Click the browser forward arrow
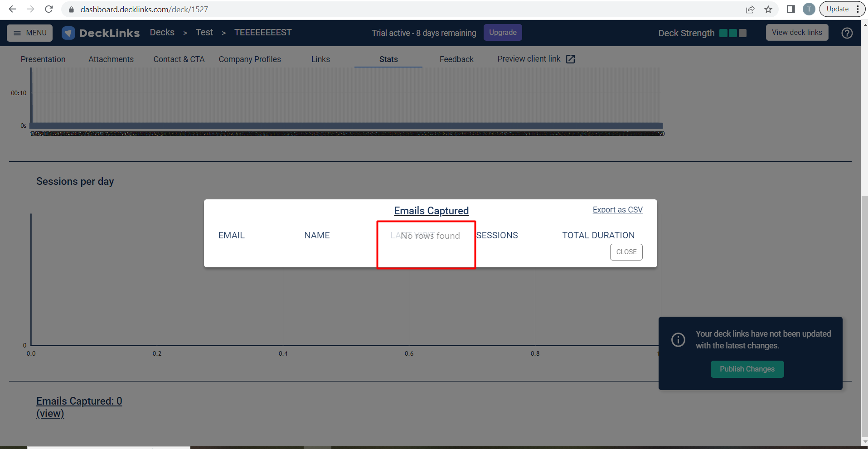Screen dimensions: 868x449 [x=30, y=9]
